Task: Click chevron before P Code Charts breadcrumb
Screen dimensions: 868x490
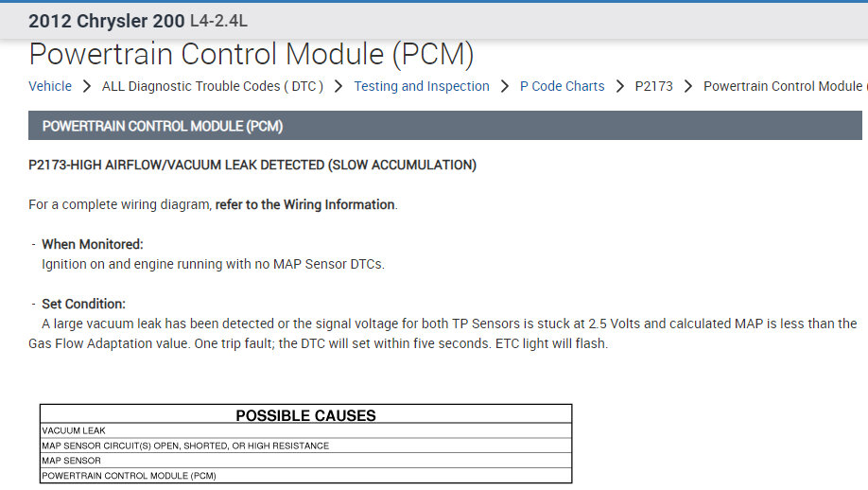Action: pyautogui.click(x=505, y=86)
